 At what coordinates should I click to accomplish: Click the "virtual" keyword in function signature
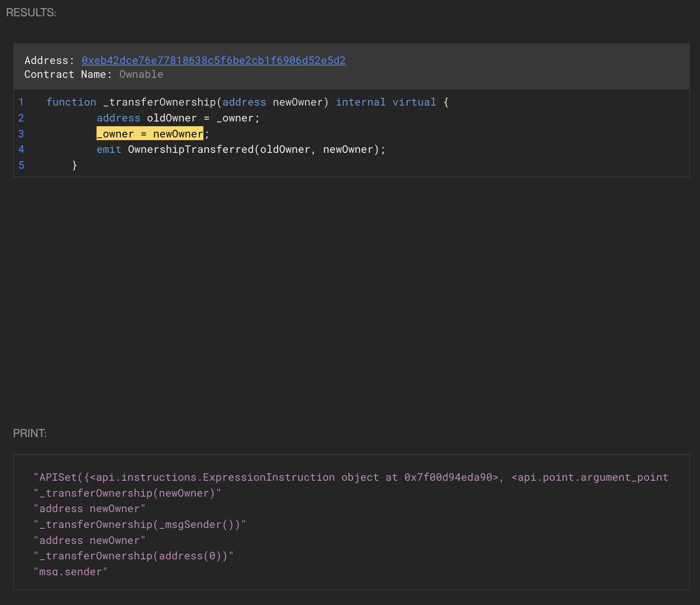coord(414,102)
